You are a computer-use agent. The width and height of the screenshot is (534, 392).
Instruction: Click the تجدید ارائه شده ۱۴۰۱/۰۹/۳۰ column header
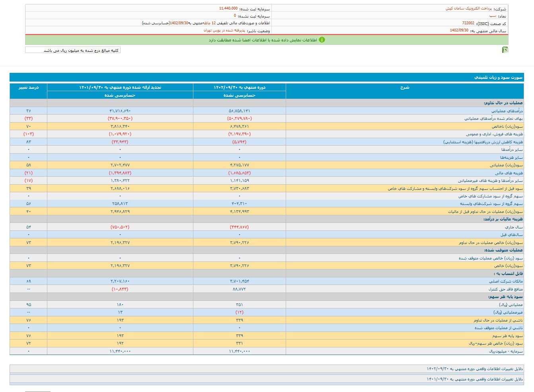[120, 87]
